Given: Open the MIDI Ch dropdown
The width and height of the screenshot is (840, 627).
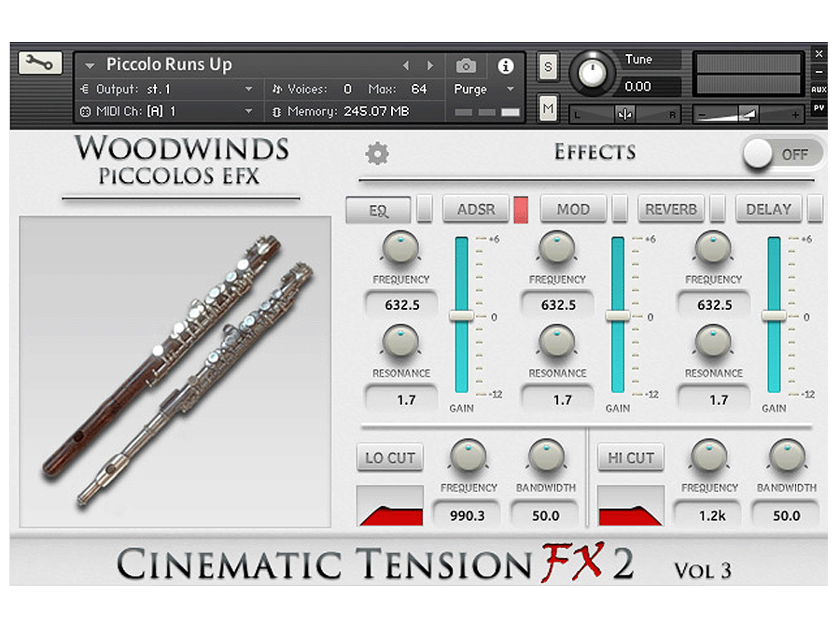Looking at the screenshot, I should coord(248,111).
